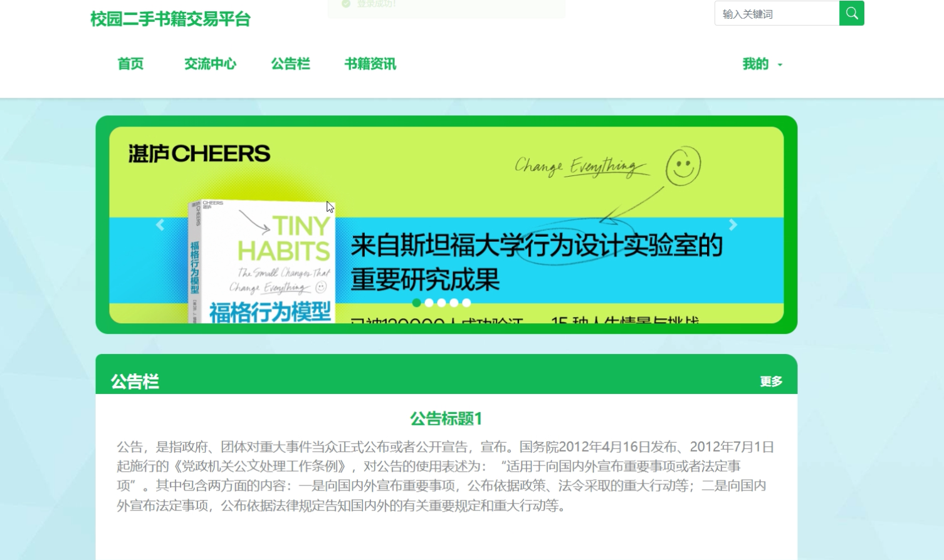
Task: Click the 校园二手书籍交易平台 site title
Action: 170,19
